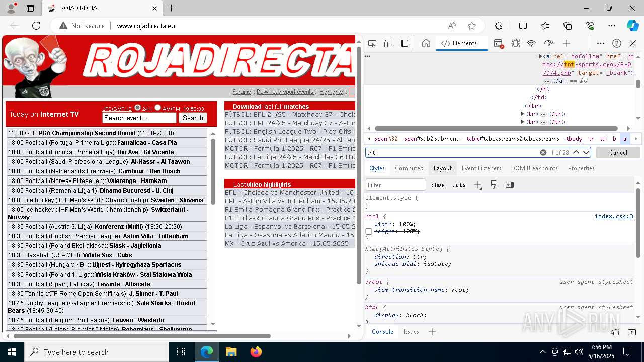Open the Collections icon in toolbar
The width and height of the screenshot is (644, 362).
coord(568,26)
